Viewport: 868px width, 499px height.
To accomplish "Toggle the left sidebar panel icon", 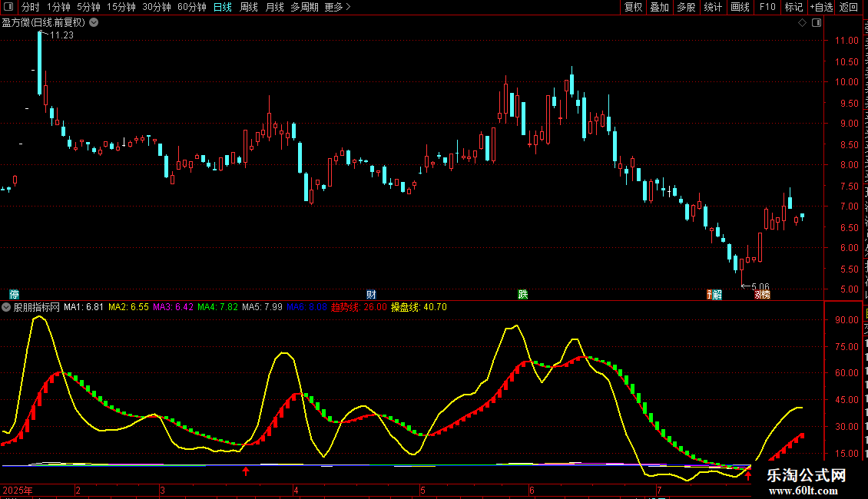I will pos(8,7).
